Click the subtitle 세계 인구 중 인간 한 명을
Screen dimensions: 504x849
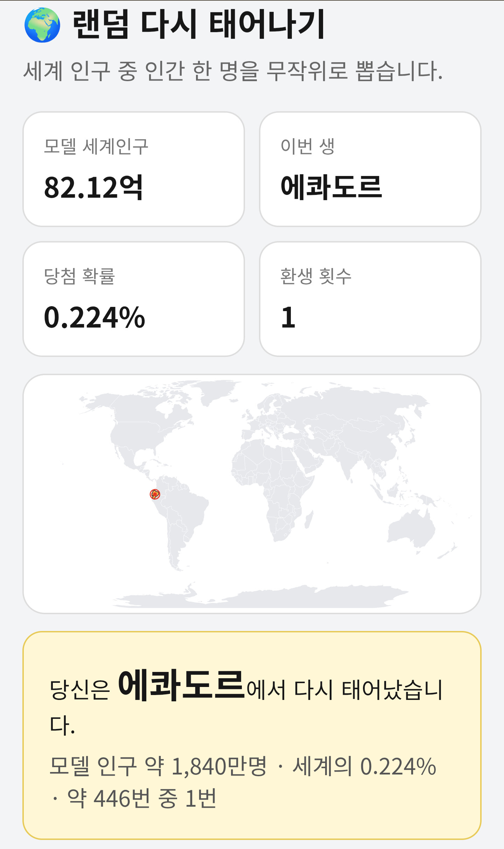pyautogui.click(x=141, y=71)
